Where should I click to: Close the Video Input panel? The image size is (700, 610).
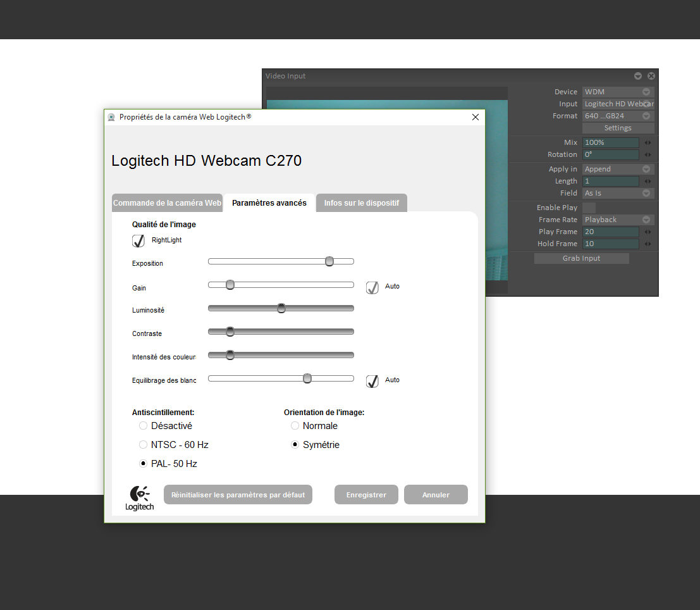[x=651, y=76]
